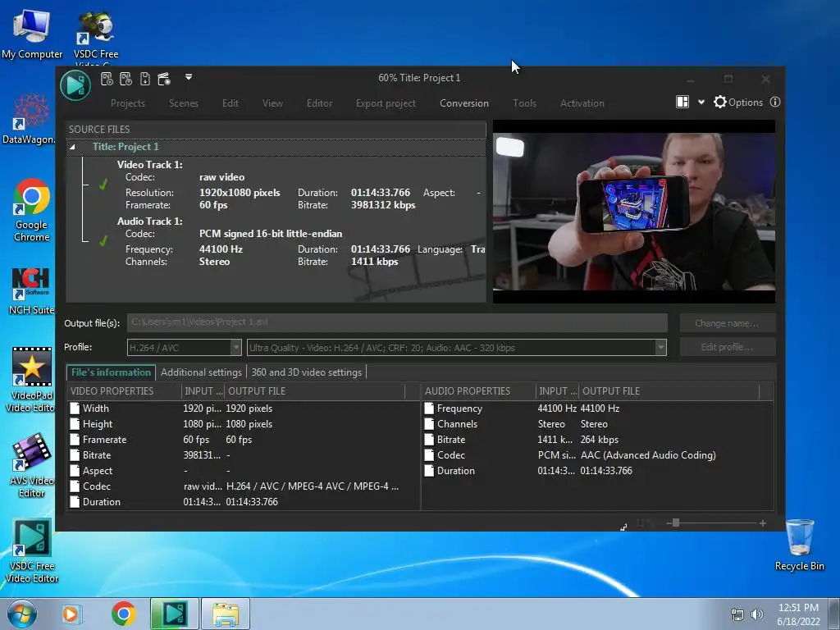Open the Editor ribbon tab
The width and height of the screenshot is (840, 630).
pos(319,103)
